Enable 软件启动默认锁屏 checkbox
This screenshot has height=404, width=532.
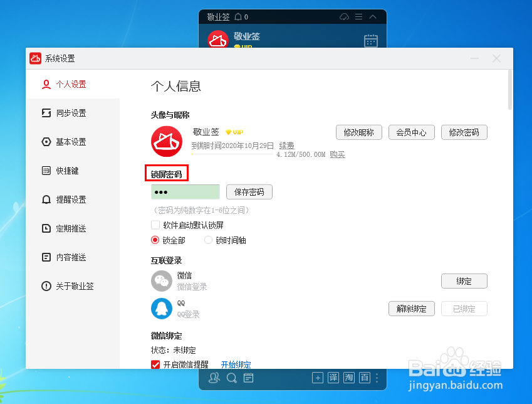coord(155,225)
